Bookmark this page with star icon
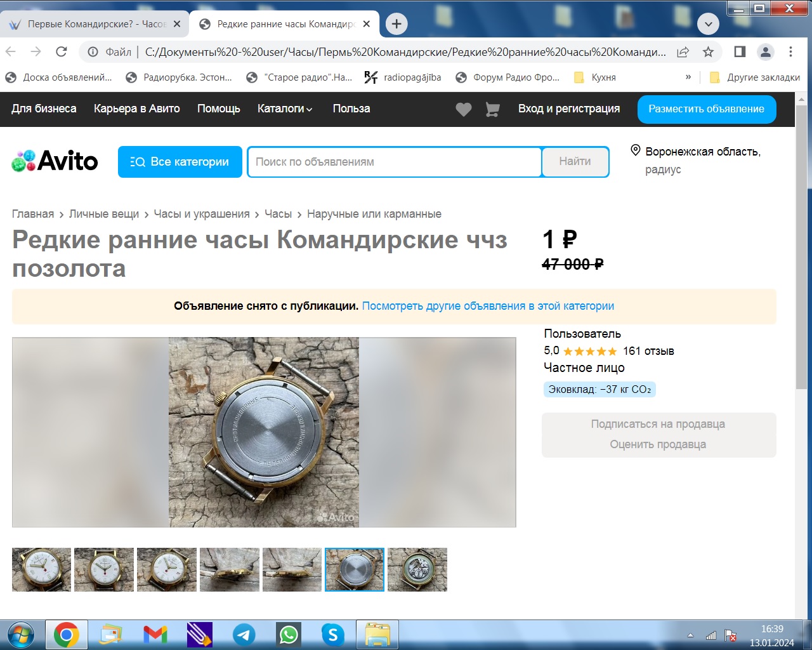Screen dimensions: 812x650 (708, 52)
